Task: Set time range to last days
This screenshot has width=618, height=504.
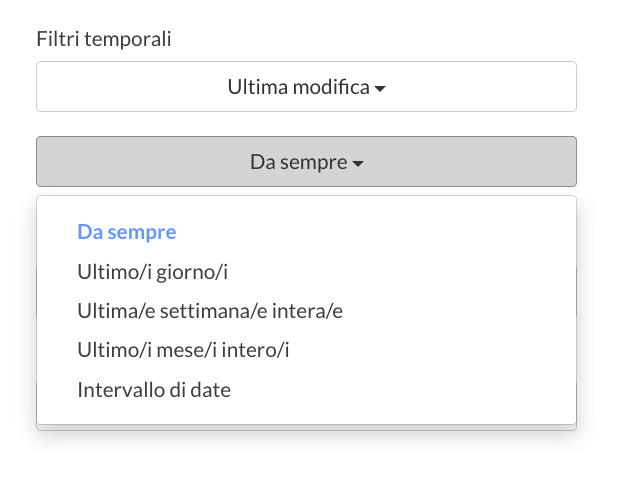Action: pos(159,271)
